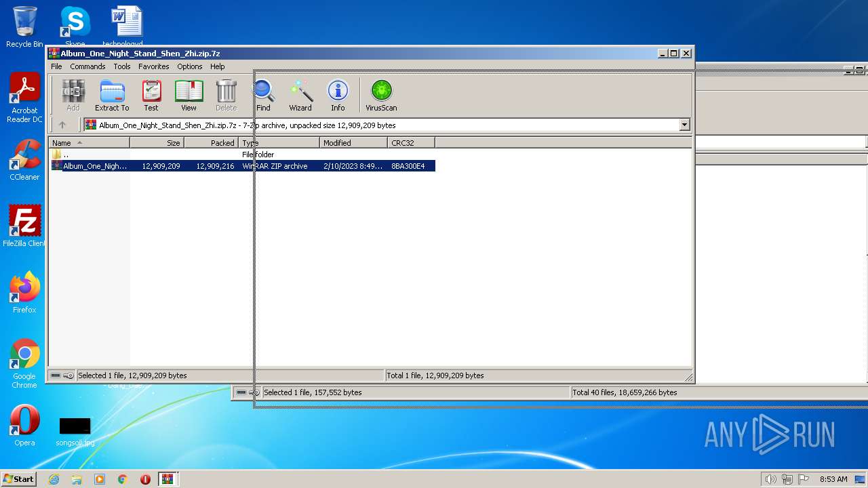Click the media player taskbar icon
The image size is (868, 488).
click(100, 479)
